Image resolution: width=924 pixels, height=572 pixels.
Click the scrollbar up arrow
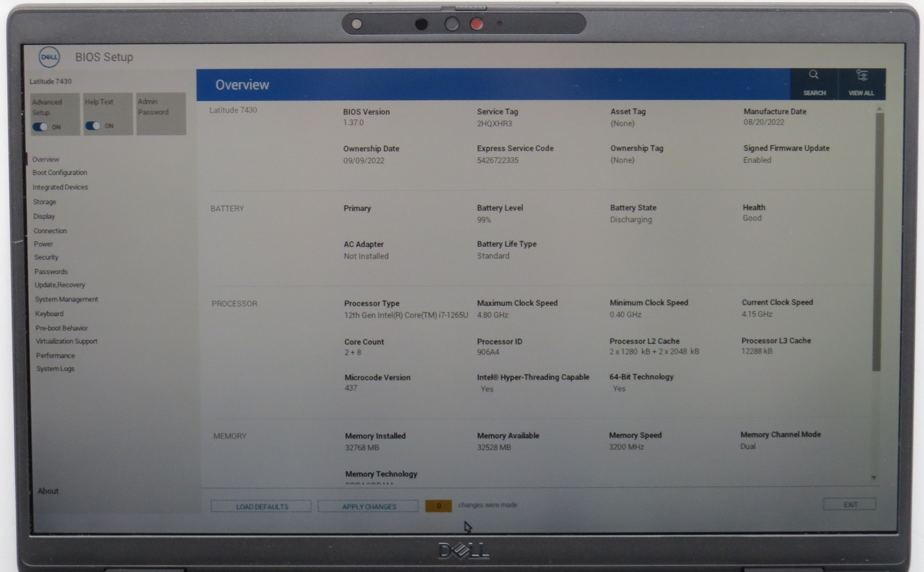click(880, 109)
